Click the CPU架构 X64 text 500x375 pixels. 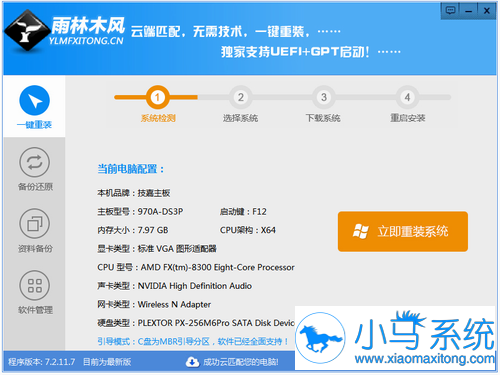[248, 230]
